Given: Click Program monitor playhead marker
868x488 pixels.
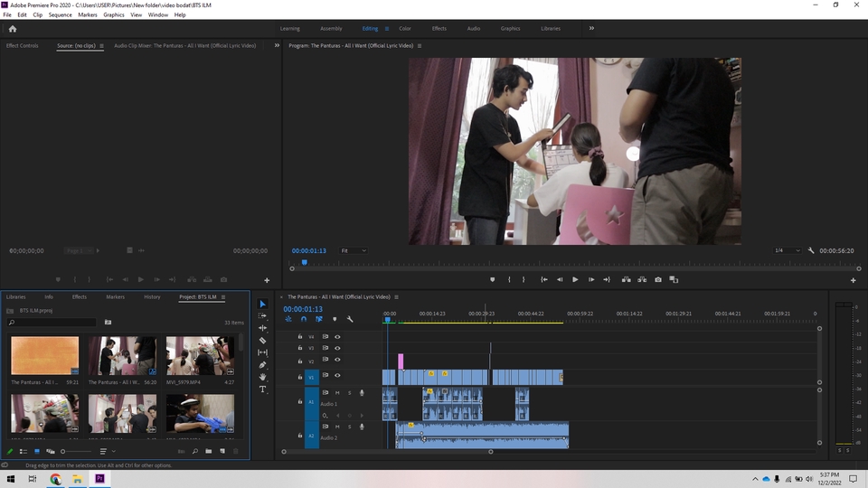Looking at the screenshot, I should pos(305,263).
